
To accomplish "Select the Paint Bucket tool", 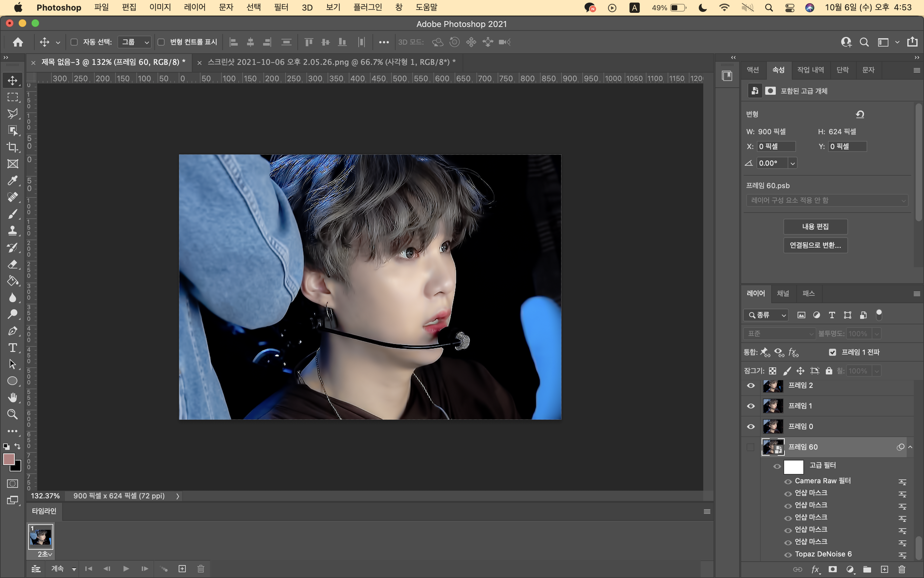I will coord(13,281).
